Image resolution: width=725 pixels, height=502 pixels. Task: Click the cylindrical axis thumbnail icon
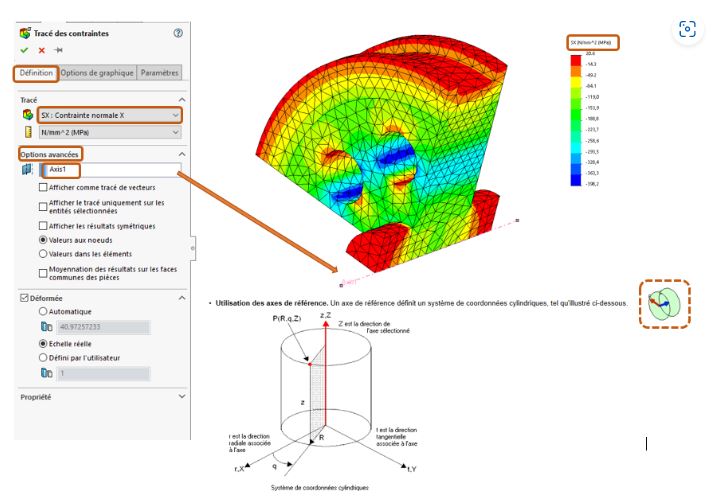click(x=664, y=304)
